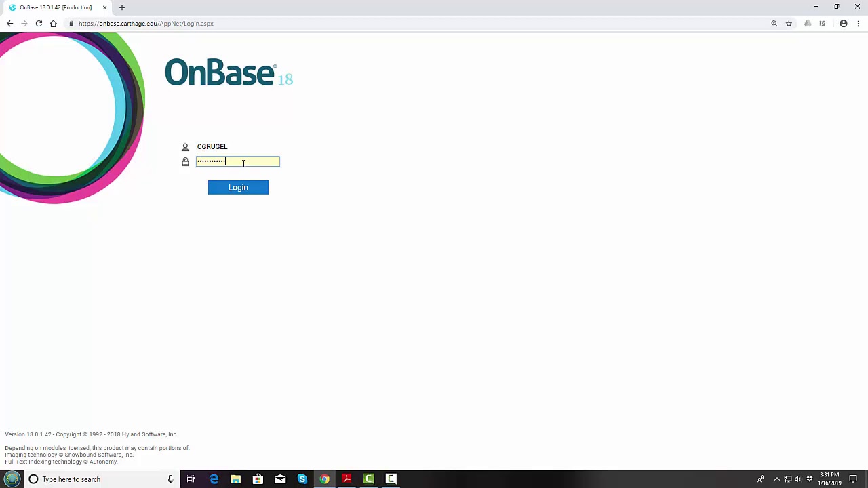This screenshot has height=488, width=868.
Task: Click the grey extension icon beside the profile avatar
Action: tap(823, 24)
